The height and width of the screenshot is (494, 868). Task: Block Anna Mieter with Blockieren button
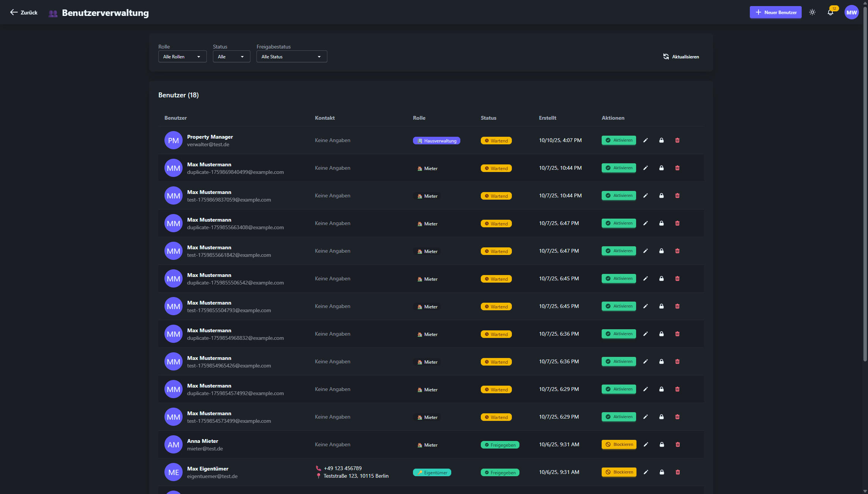click(x=619, y=445)
